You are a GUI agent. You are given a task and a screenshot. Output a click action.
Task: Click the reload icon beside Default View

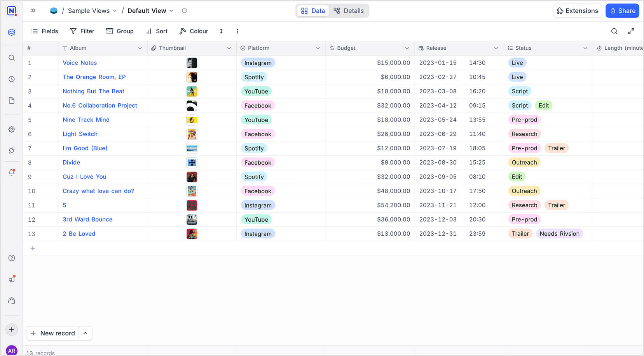[185, 11]
